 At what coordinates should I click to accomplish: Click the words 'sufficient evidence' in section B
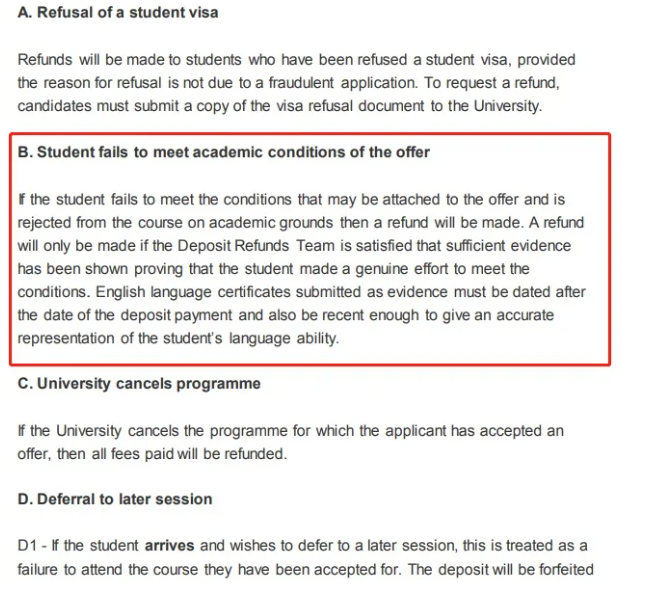click(516, 245)
